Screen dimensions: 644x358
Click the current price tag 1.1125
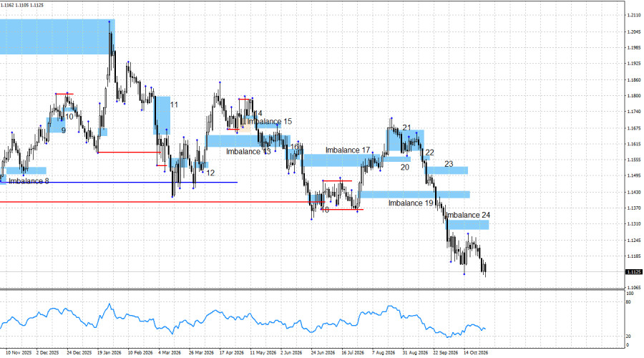[633, 271]
